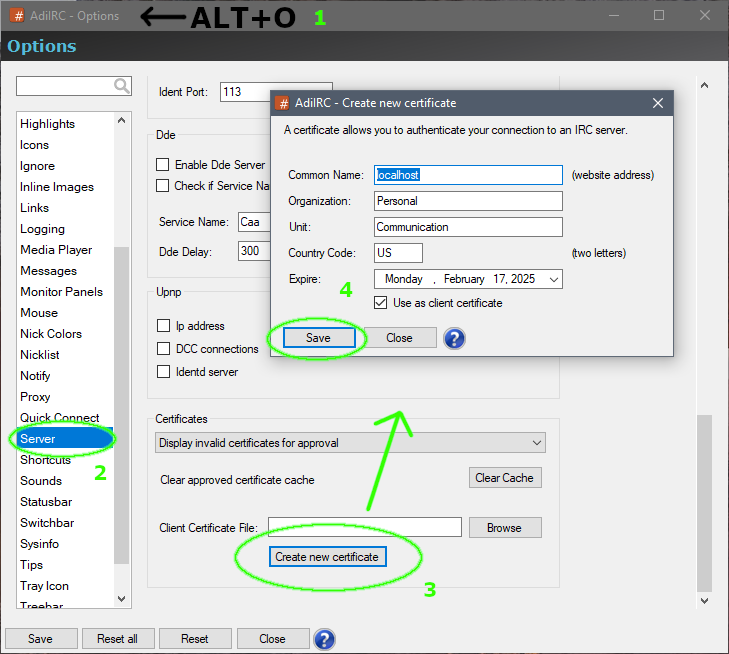This screenshot has width=729, height=654.
Task: Open Tray Icon settings
Action: [45, 586]
